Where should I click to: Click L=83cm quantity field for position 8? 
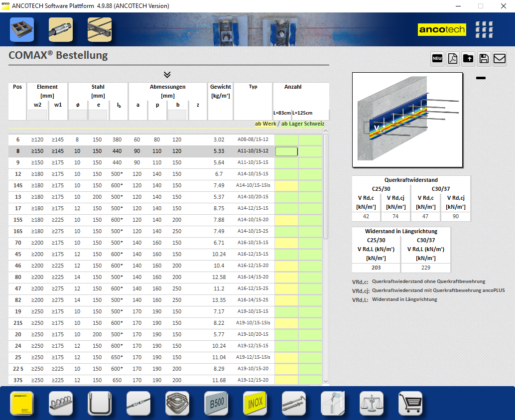click(x=286, y=151)
